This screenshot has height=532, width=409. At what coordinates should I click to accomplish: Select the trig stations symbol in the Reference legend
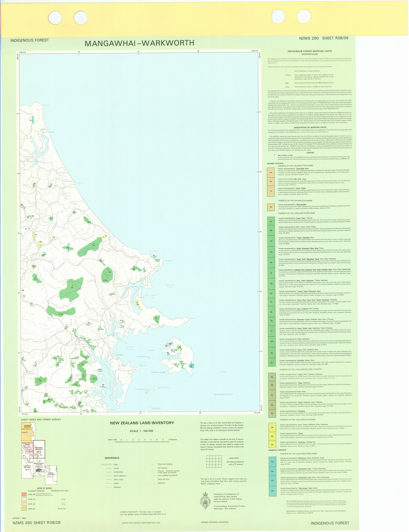[x=153, y=468]
